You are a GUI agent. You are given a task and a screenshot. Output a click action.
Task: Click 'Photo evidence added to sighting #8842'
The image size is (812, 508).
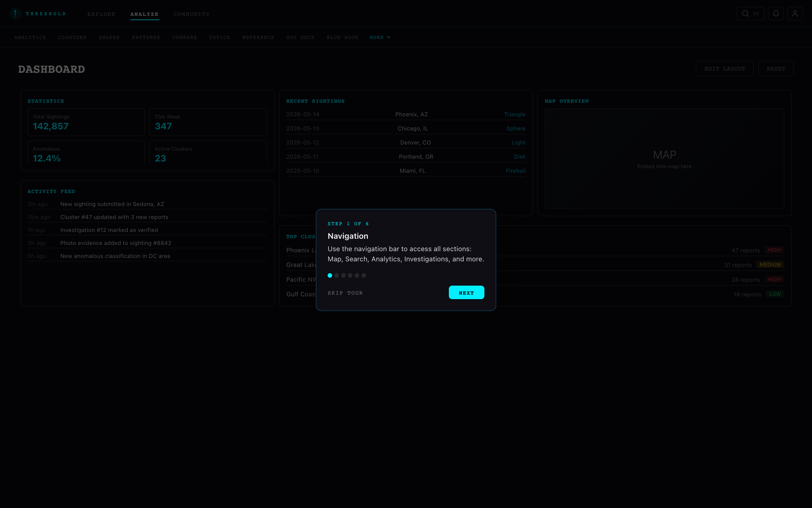116,243
